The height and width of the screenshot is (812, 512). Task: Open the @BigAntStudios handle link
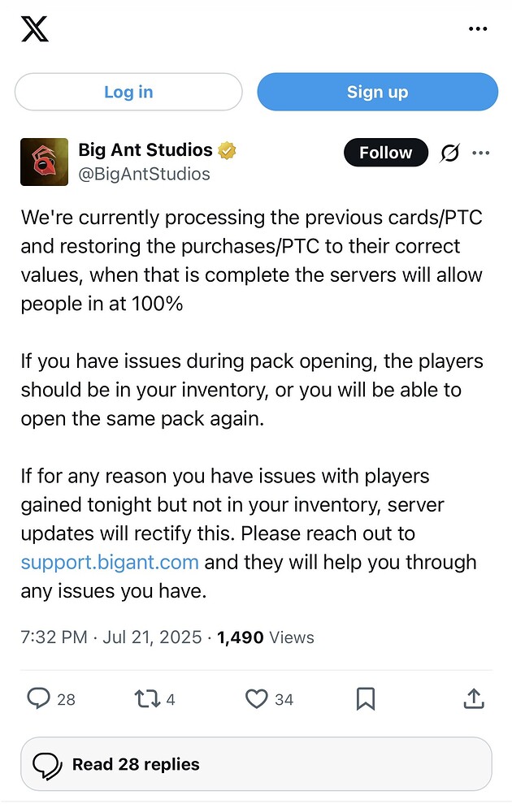(x=144, y=174)
